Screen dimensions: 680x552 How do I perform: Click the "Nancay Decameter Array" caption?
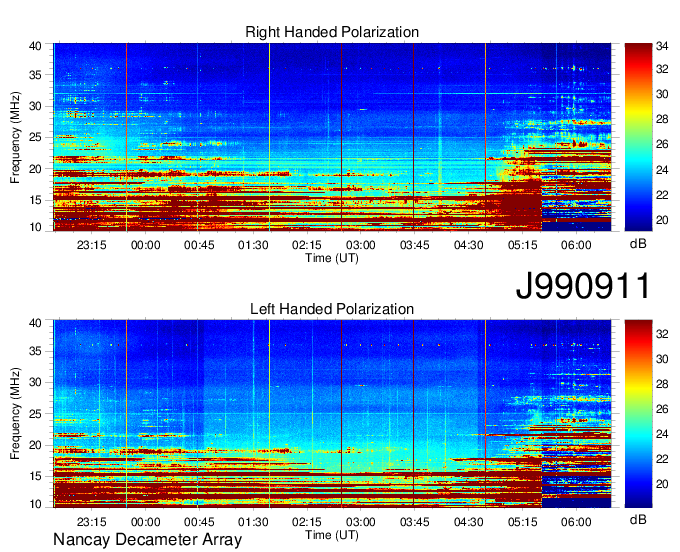tap(147, 539)
